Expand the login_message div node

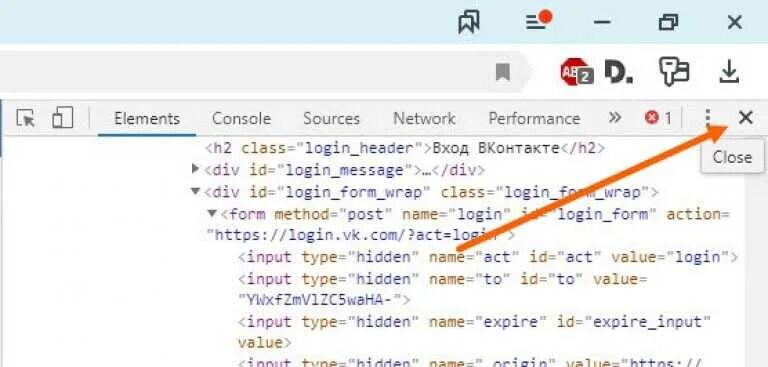point(195,169)
